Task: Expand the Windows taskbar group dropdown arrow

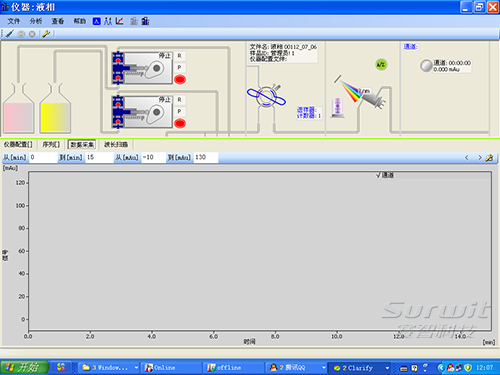Action: click(x=136, y=368)
